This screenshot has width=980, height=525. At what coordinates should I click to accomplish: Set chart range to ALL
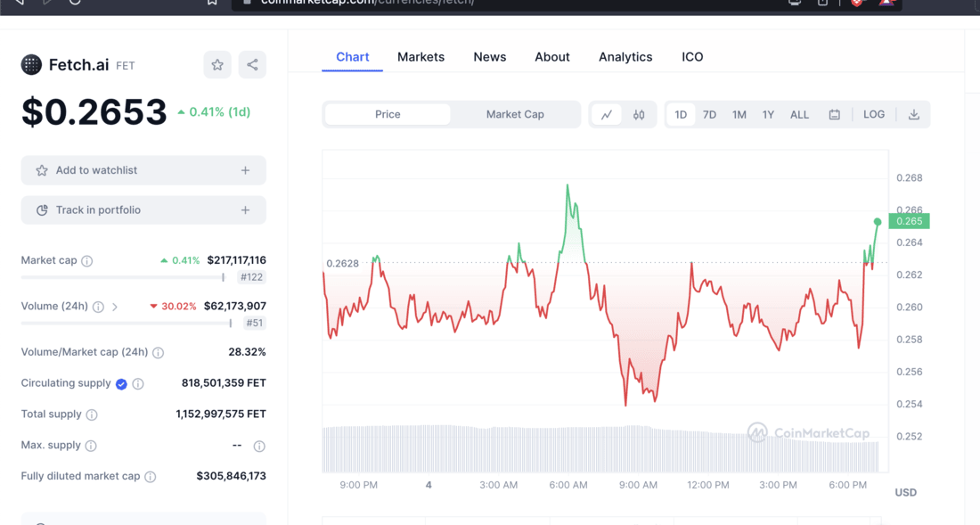click(799, 114)
